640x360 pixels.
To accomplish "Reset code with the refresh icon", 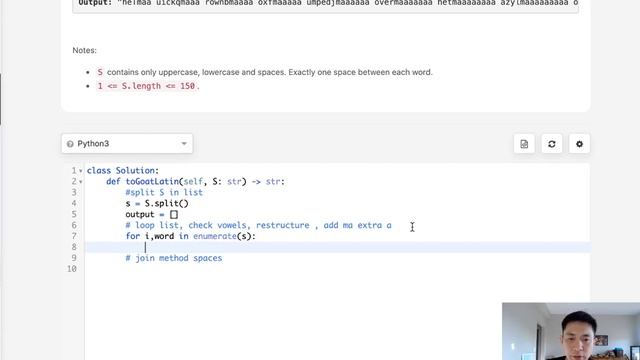I will pyautogui.click(x=552, y=144).
